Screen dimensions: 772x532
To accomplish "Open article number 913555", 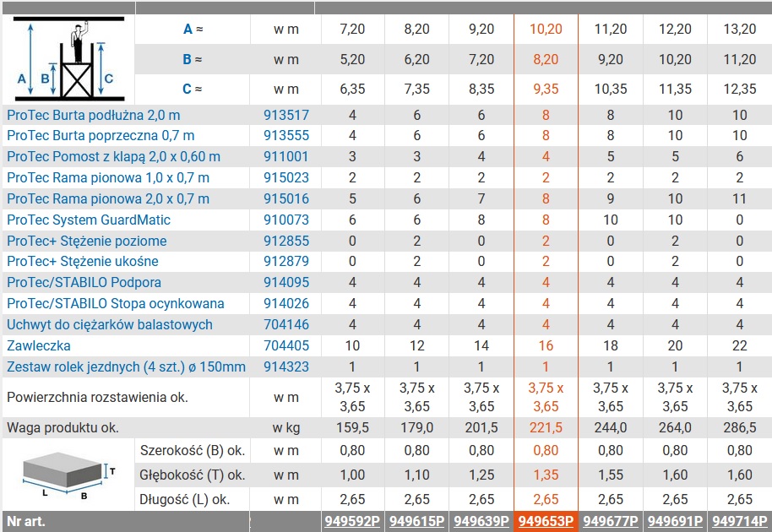I will (286, 135).
